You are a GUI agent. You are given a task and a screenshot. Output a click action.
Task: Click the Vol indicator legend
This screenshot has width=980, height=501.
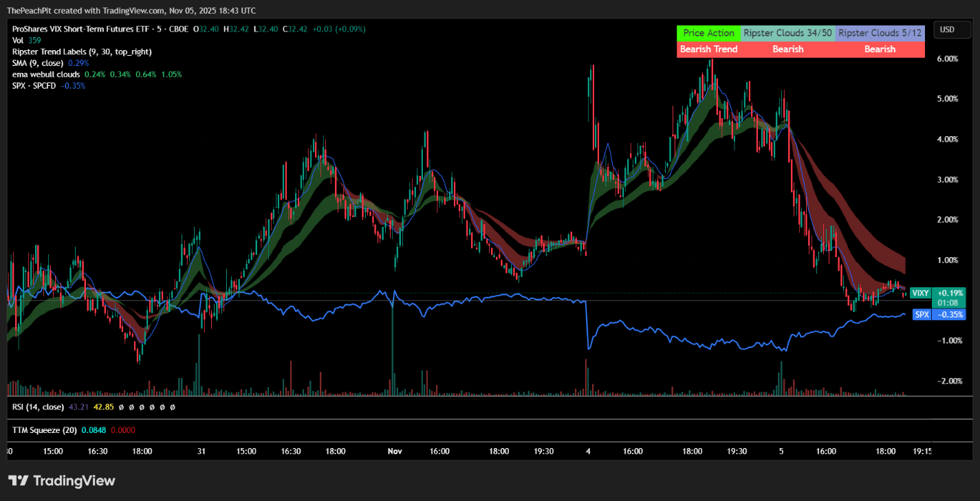click(x=18, y=41)
